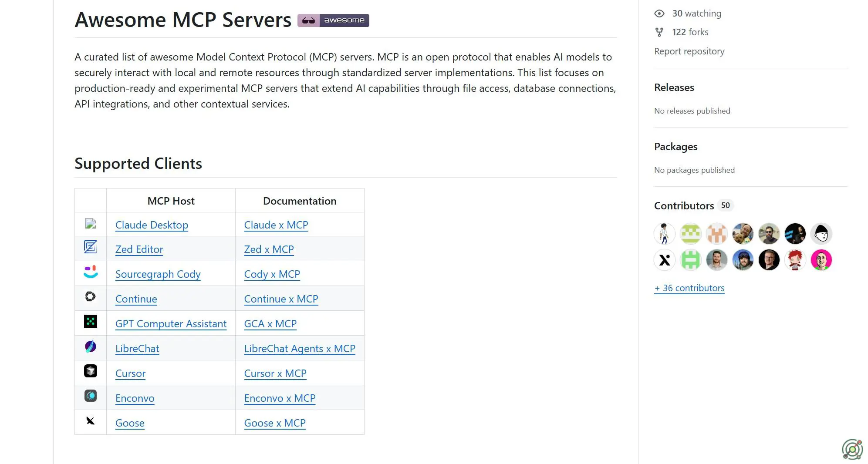Open Zed x MCP documentation
This screenshot has width=868, height=464.
point(269,249)
